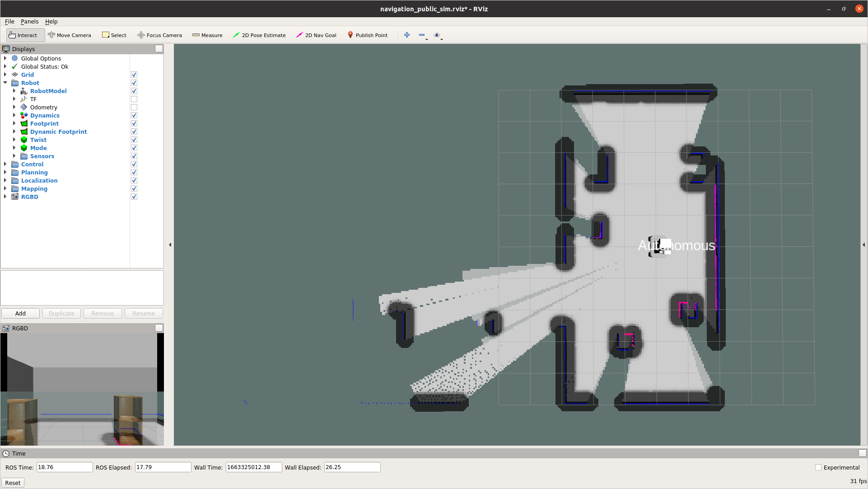Enable the Odometry display checkbox

[134, 107]
